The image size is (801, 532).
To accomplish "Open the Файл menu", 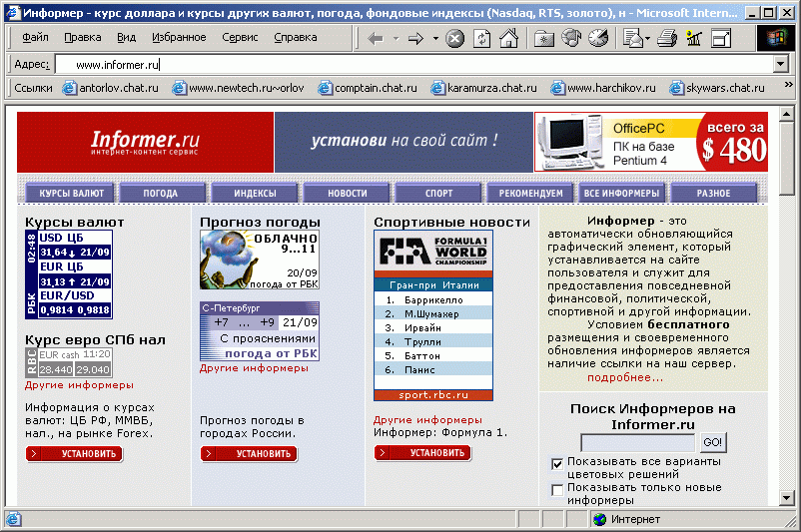I will point(35,37).
